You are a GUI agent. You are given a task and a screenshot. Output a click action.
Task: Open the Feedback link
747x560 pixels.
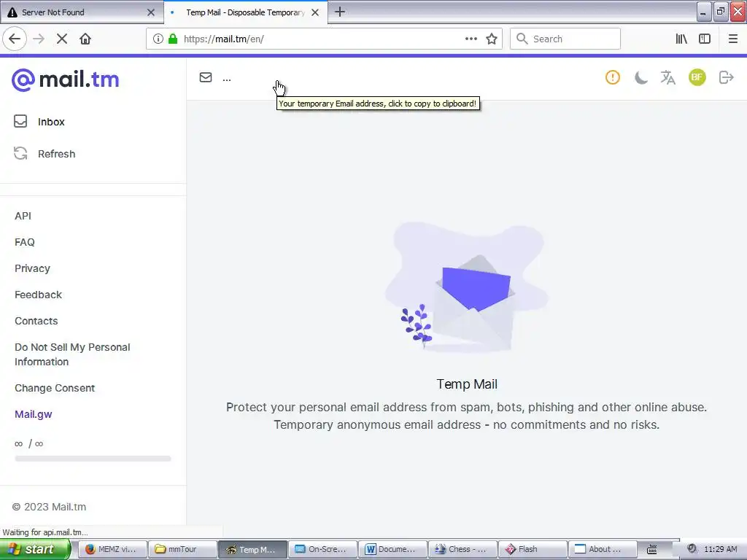[x=38, y=295]
